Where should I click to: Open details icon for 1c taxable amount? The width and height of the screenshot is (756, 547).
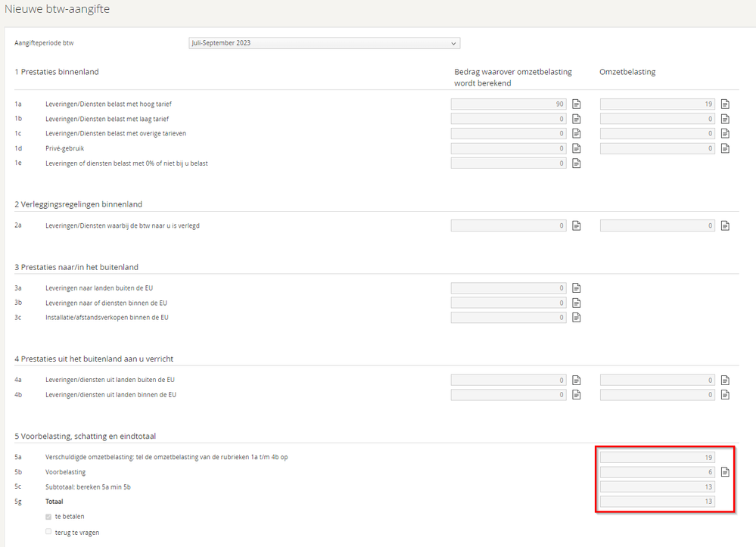coord(576,133)
